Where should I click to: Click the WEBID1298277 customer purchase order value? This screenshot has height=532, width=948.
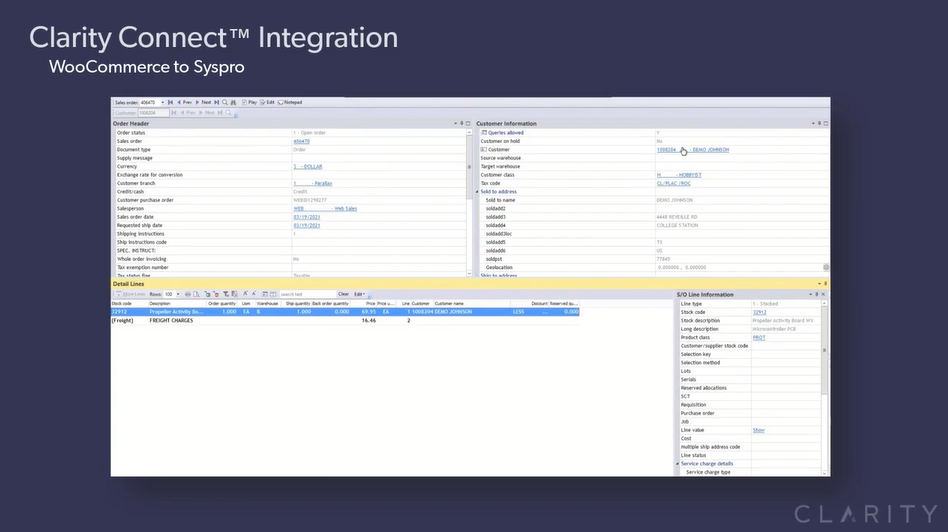coord(310,200)
